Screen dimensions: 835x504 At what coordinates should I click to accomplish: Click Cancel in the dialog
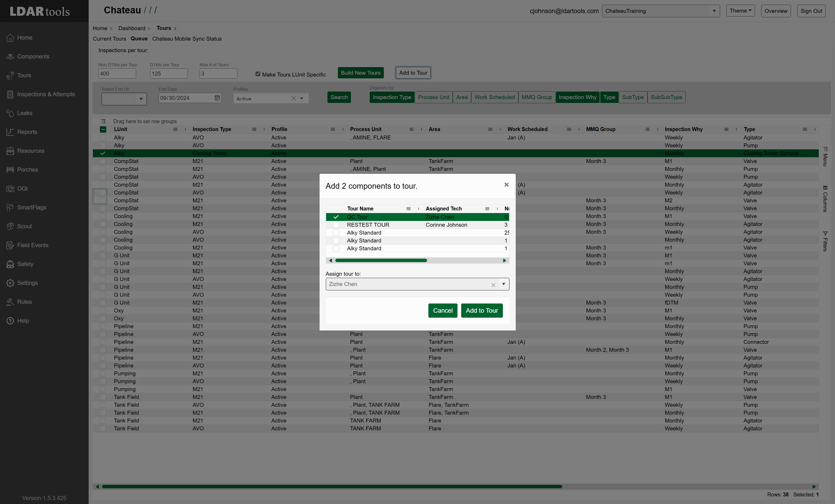pos(443,310)
